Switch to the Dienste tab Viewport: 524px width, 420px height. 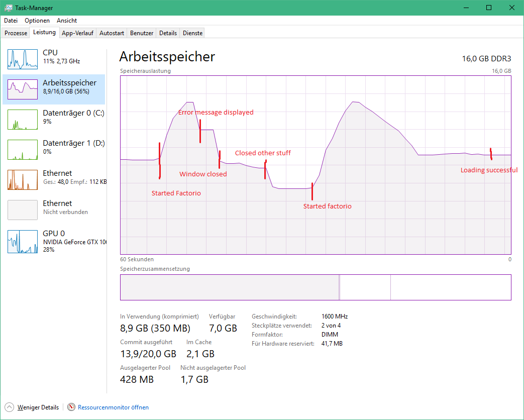pos(193,33)
